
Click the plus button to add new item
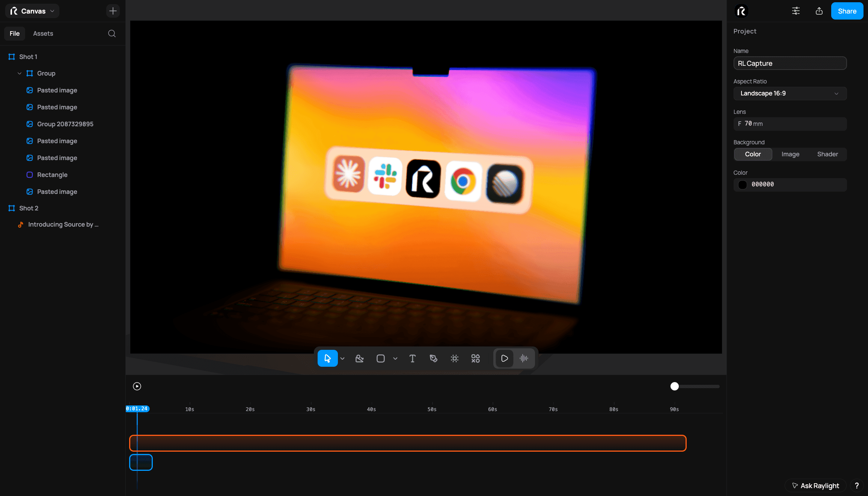click(x=113, y=11)
